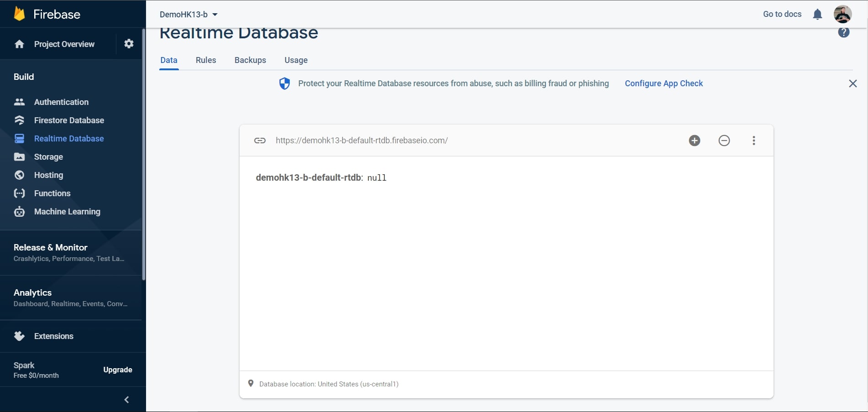The image size is (868, 412).
Task: Open the Functions section
Action: 52,193
